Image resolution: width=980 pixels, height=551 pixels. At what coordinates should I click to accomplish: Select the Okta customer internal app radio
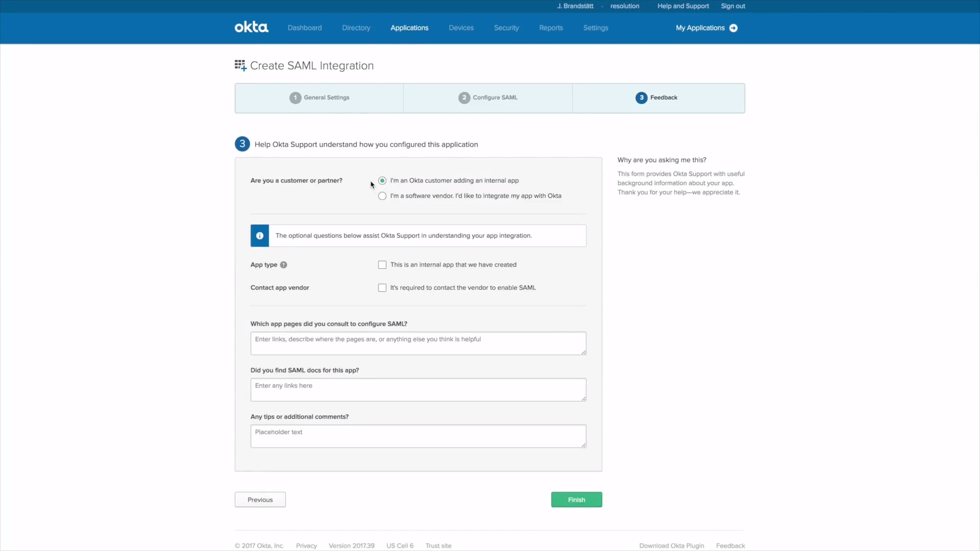click(x=382, y=181)
